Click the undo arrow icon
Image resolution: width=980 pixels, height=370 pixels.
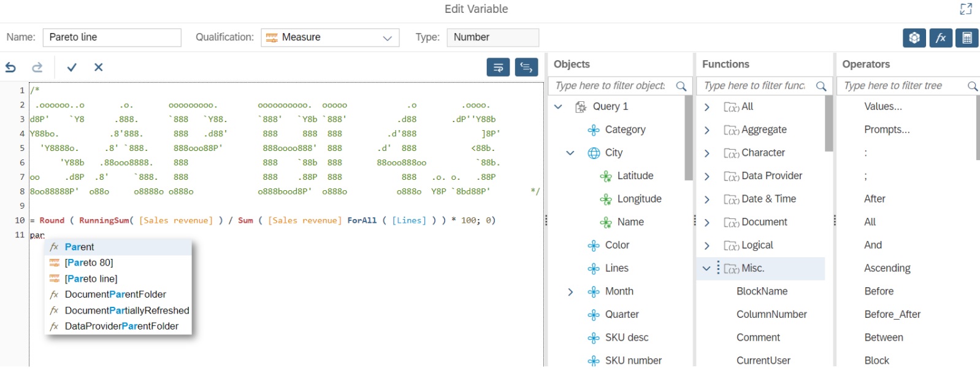pyautogui.click(x=11, y=67)
